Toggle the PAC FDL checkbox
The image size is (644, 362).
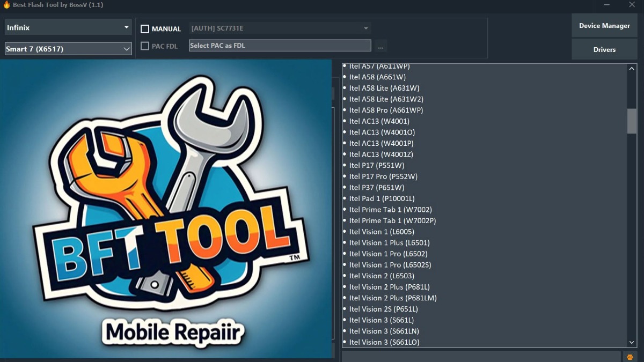click(145, 46)
